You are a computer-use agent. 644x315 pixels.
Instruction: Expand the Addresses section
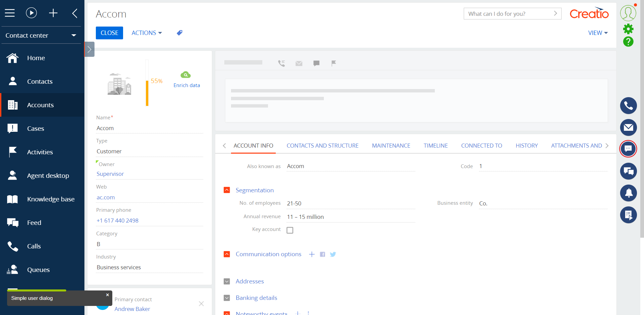(226, 281)
